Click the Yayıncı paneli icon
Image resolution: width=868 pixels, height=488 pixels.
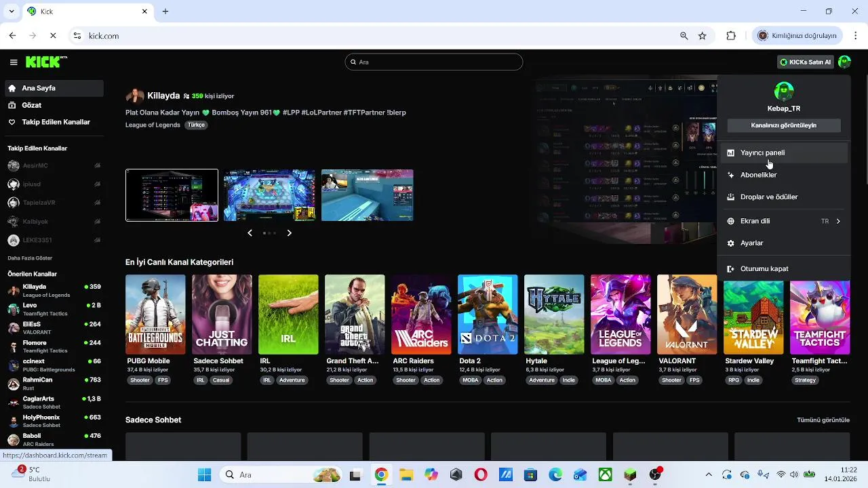coord(730,153)
